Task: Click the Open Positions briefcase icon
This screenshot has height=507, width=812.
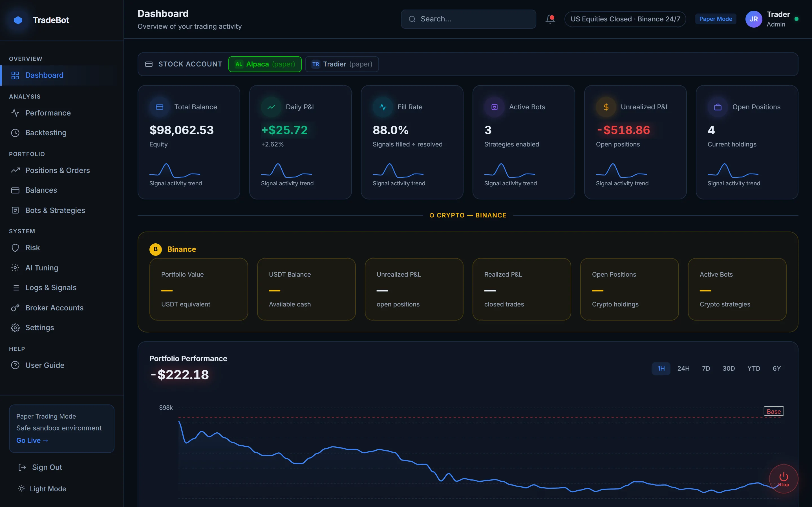Action: [718, 107]
